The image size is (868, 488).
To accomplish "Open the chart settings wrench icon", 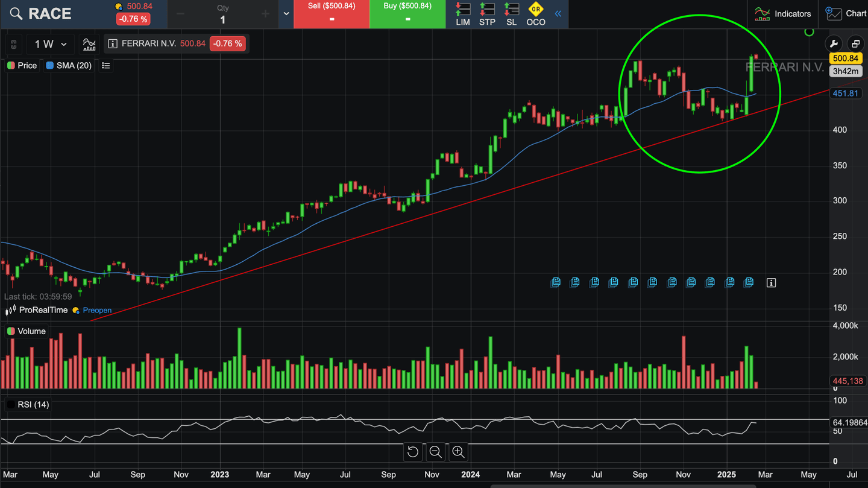I will [x=834, y=43].
